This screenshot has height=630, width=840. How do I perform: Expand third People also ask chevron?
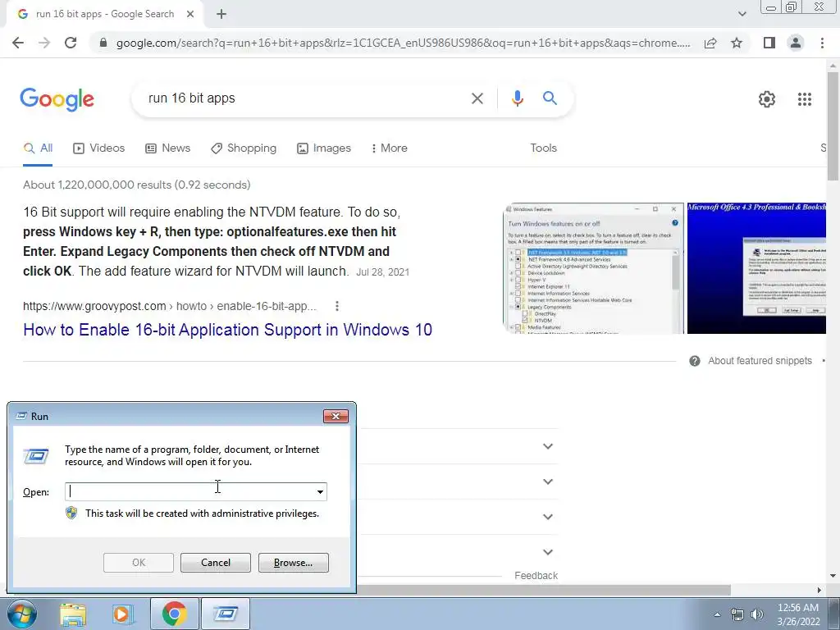[547, 517]
